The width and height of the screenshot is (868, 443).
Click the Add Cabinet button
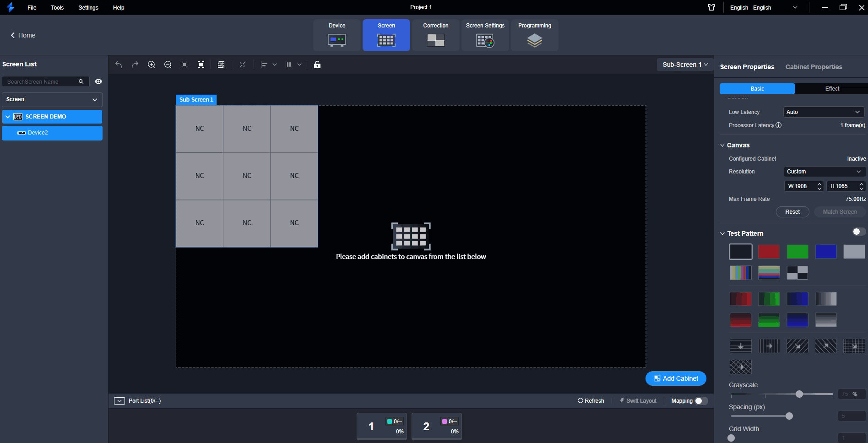click(x=676, y=378)
